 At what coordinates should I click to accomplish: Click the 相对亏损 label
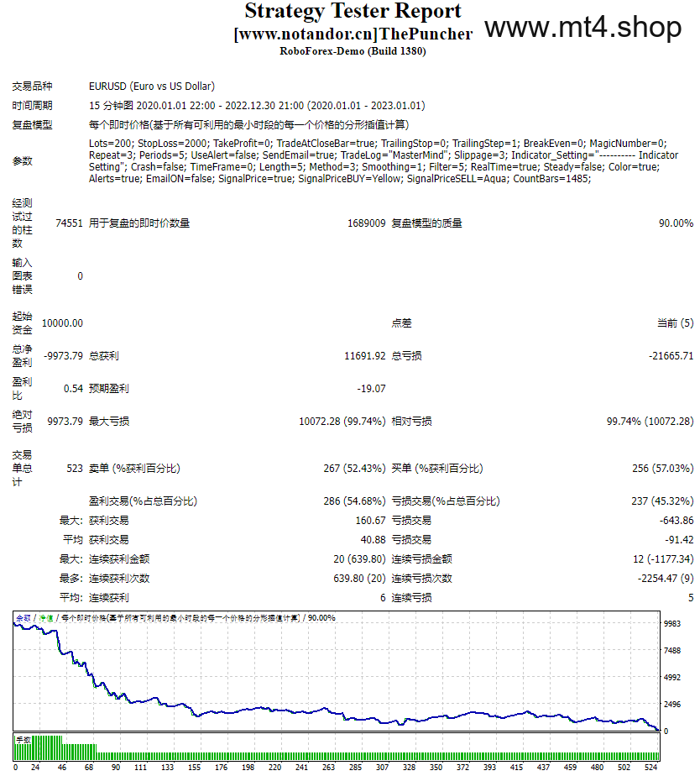coord(411,421)
